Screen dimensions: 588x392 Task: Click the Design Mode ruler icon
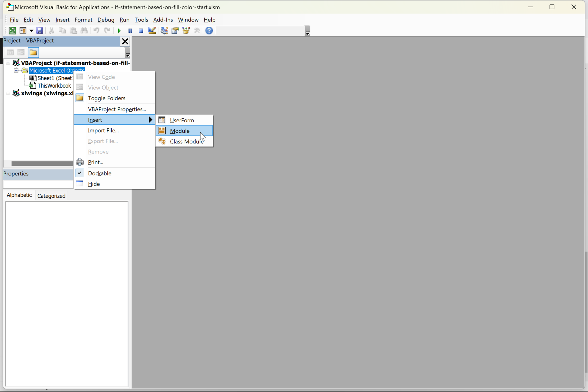(x=152, y=30)
